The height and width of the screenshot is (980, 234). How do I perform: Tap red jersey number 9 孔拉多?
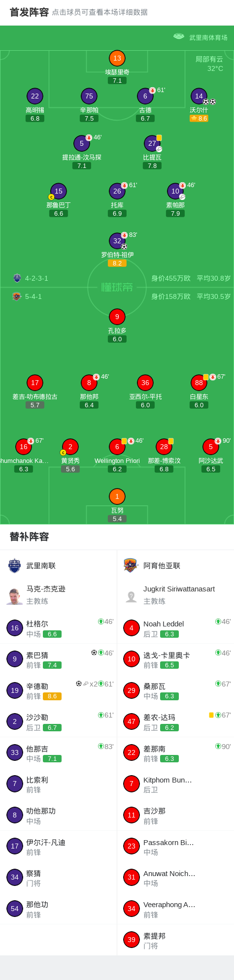pos(117,317)
